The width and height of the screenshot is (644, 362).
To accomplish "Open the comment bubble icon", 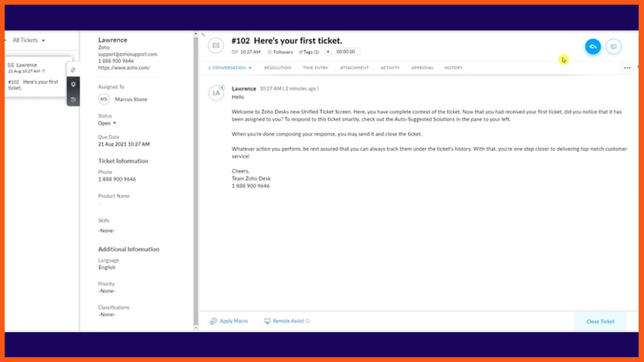I will point(613,47).
